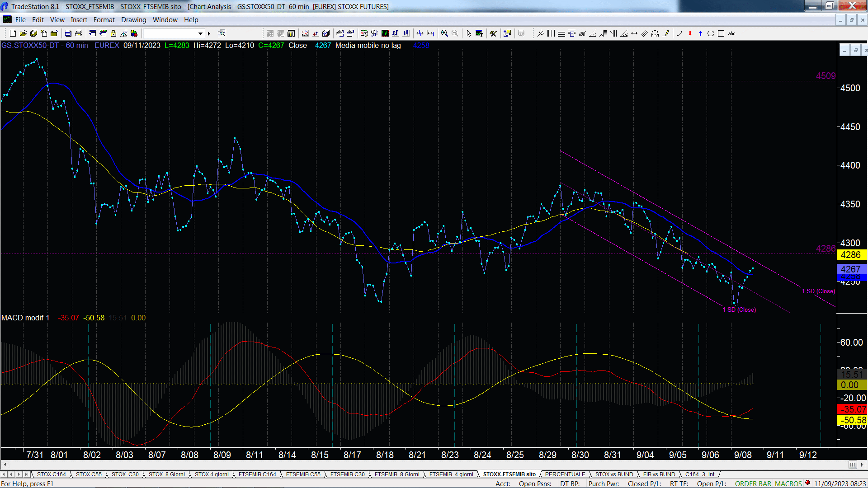Click the curved arc line tool

tap(679, 33)
